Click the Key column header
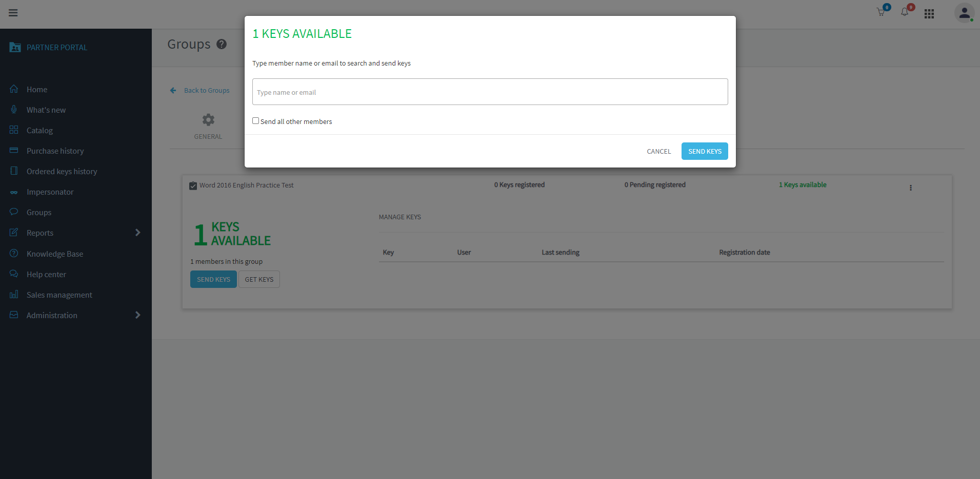The height and width of the screenshot is (479, 980). pos(388,252)
